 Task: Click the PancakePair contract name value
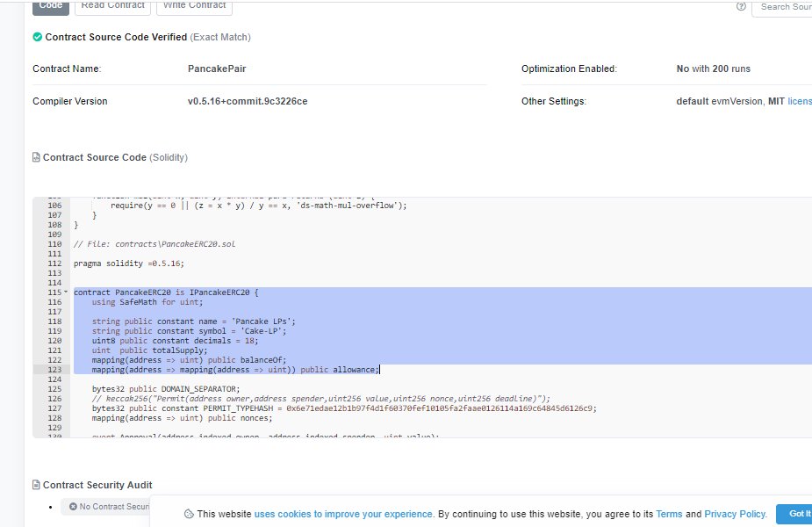[x=217, y=69]
